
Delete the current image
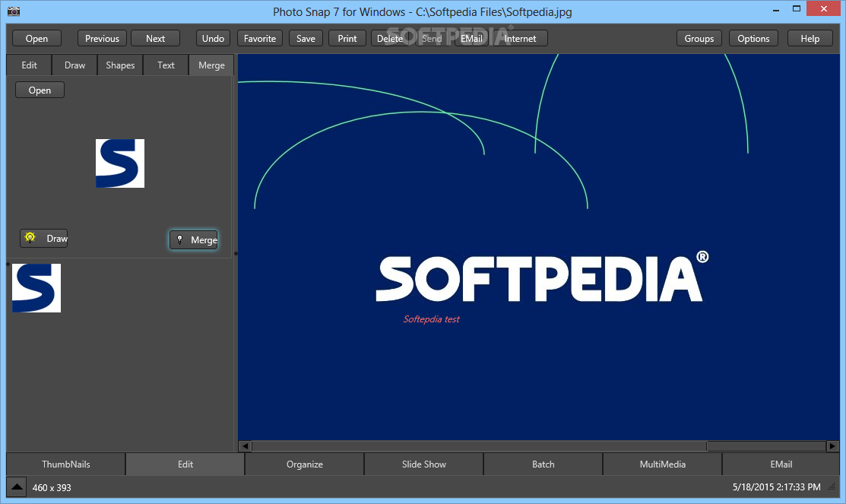(389, 38)
